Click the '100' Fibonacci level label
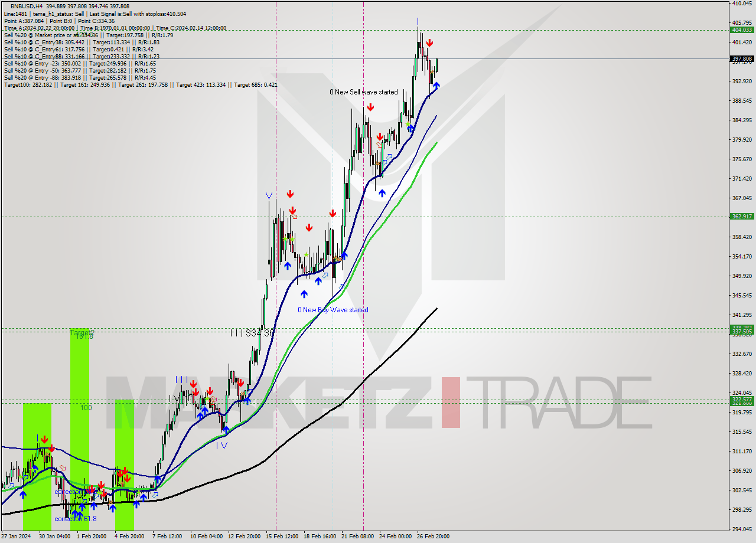 pyautogui.click(x=86, y=408)
